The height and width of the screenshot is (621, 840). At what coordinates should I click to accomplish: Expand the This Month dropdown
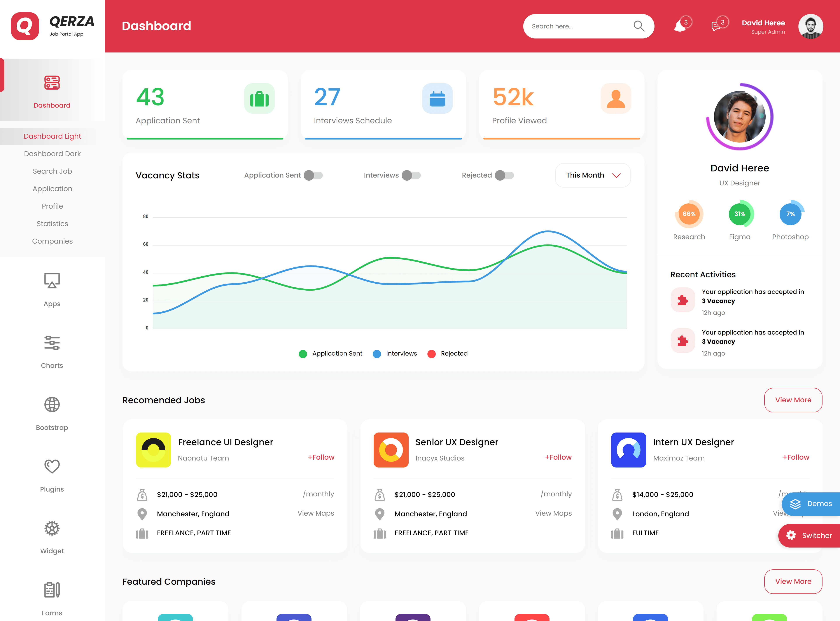pyautogui.click(x=593, y=175)
